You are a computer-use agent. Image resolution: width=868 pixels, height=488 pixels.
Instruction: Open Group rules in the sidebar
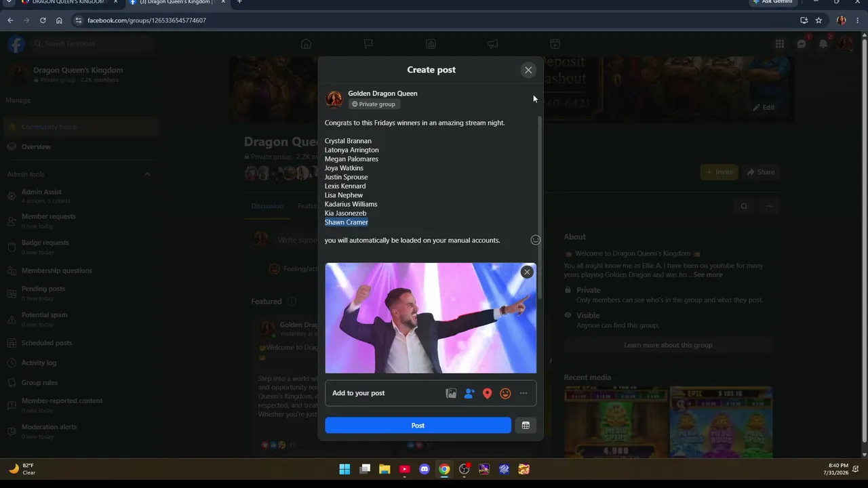click(x=80, y=383)
